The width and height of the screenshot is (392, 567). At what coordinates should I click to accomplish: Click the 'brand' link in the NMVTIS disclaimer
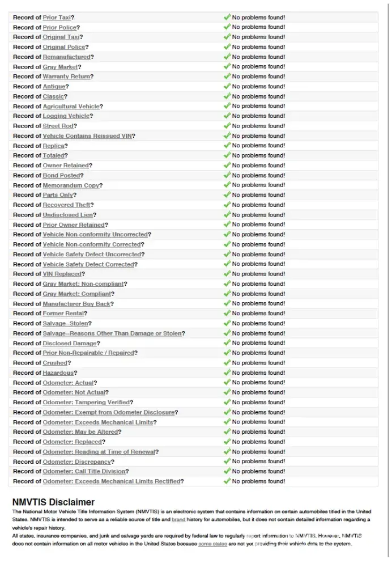tap(178, 519)
